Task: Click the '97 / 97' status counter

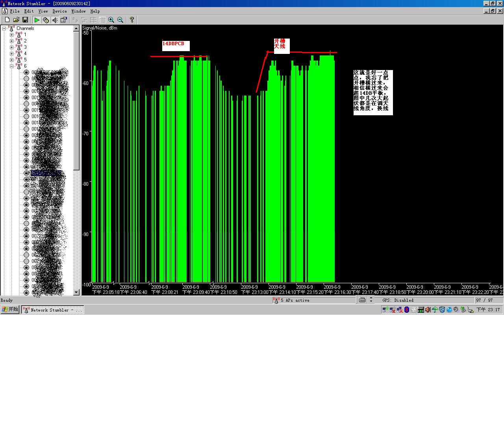Action: (x=484, y=300)
